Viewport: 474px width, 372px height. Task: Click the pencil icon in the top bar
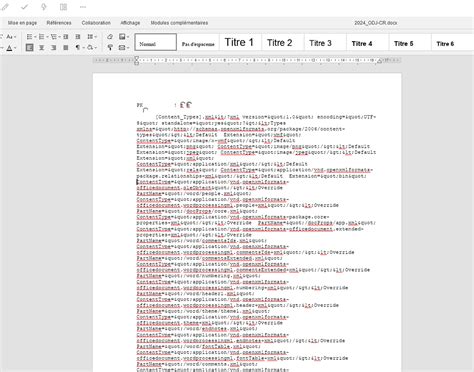click(x=5, y=7)
